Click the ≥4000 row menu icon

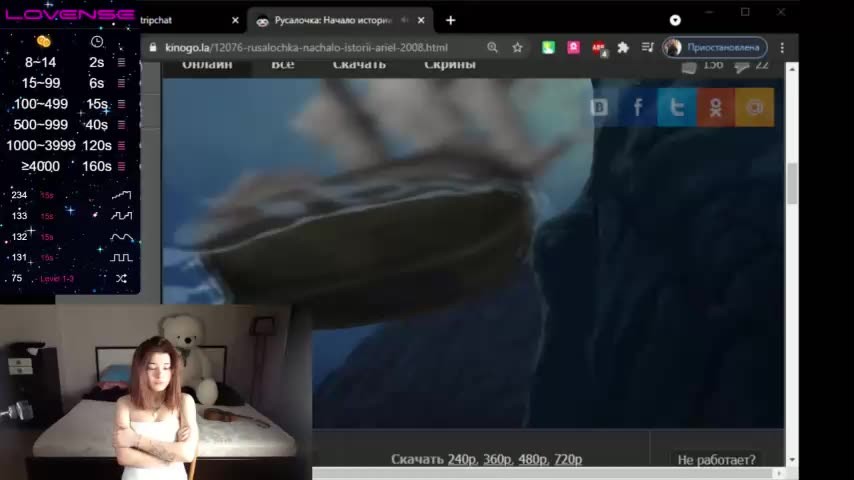click(x=121, y=166)
